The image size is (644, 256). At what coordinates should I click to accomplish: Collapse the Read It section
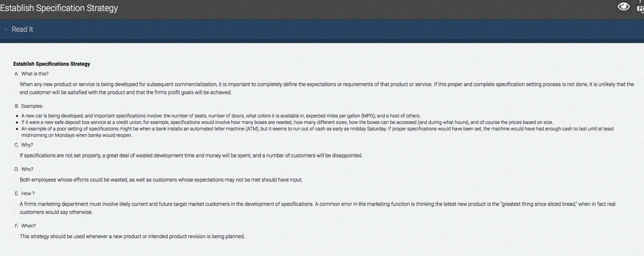(x=22, y=29)
